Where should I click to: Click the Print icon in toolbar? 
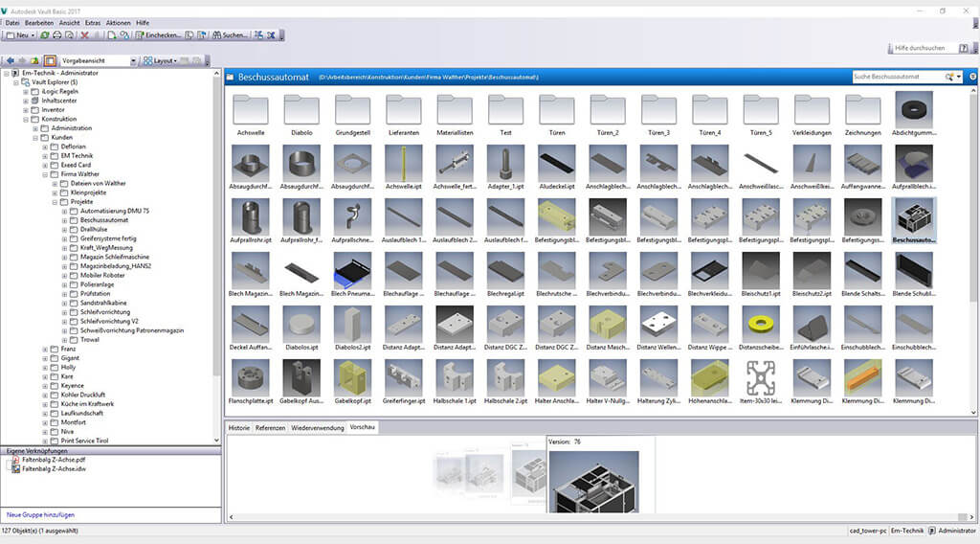click(x=57, y=35)
